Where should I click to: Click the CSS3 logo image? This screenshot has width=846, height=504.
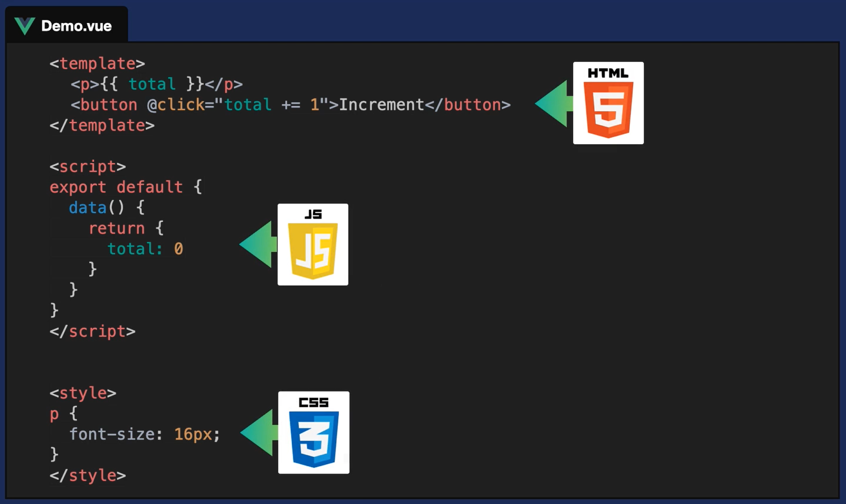[313, 433]
